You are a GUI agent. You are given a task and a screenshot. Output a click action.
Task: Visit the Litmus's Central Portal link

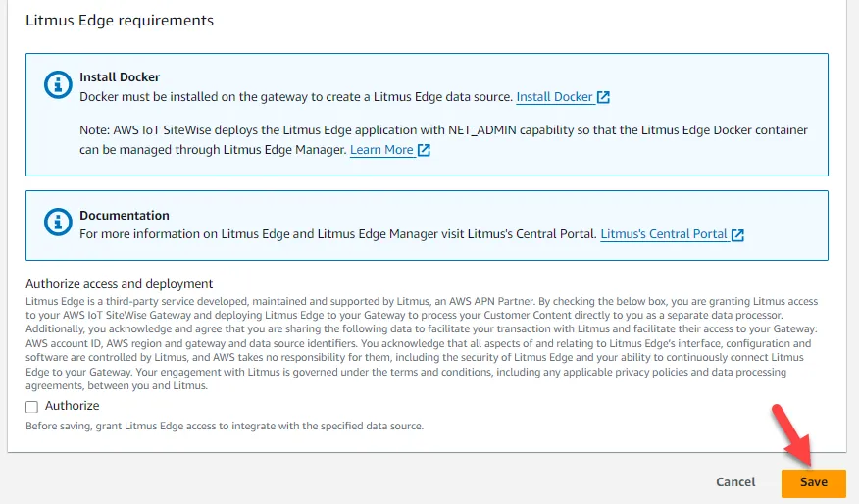[x=664, y=234]
